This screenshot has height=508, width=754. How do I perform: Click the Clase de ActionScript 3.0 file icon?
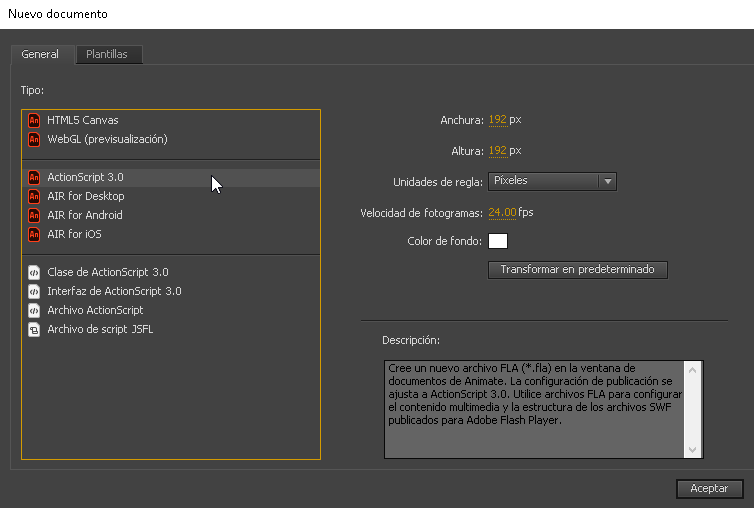point(34,272)
